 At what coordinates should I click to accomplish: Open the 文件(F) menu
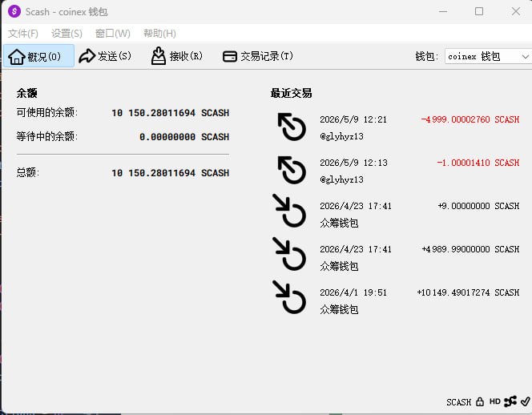point(23,34)
